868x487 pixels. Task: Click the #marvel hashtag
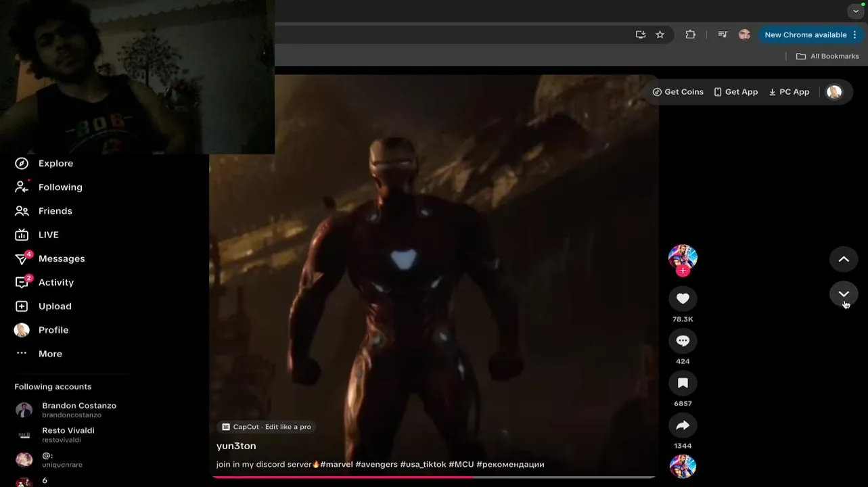[336, 465]
